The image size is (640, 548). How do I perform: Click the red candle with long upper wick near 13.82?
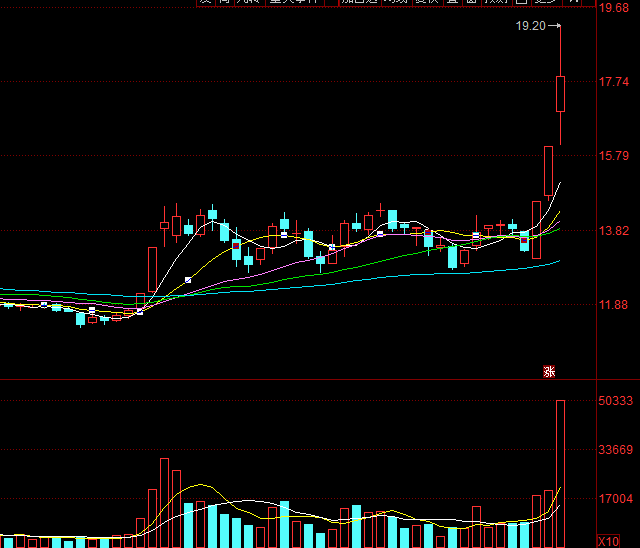click(476, 232)
